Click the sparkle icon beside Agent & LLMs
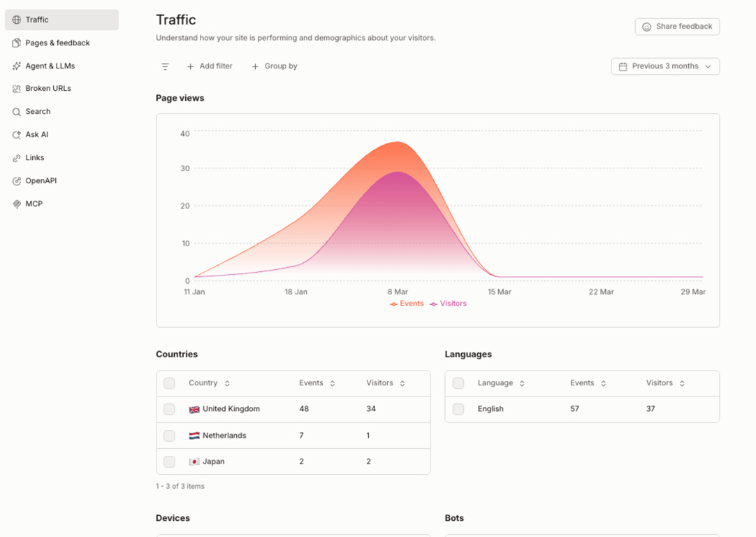Screen dimensions: 756x537 click(x=16, y=66)
